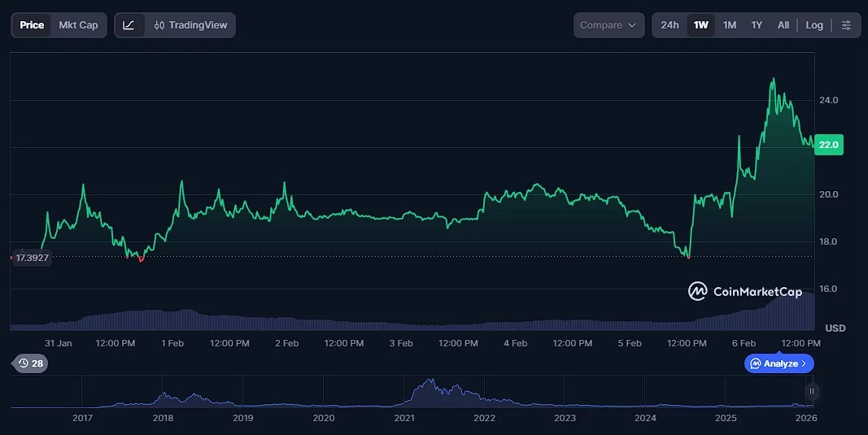Switch chart to Price view
This screenshot has width=868, height=435.
pyautogui.click(x=32, y=25)
